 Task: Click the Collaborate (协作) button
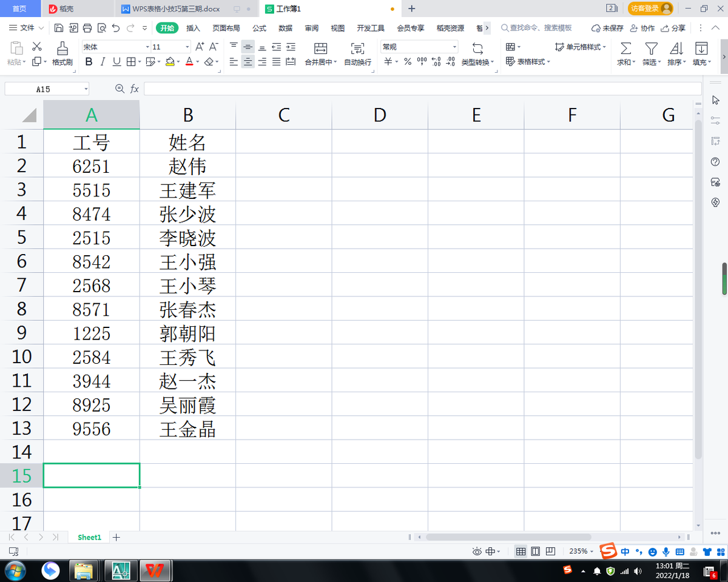click(x=642, y=28)
